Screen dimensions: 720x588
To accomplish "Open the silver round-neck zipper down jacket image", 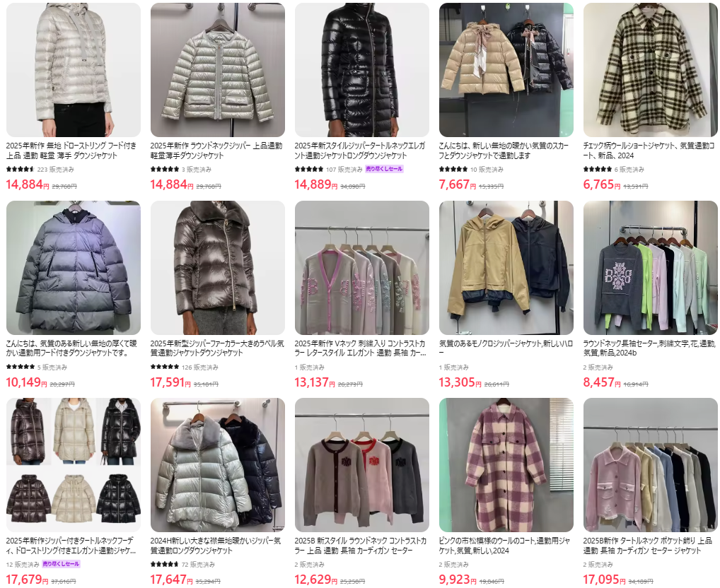I will click(x=218, y=70).
